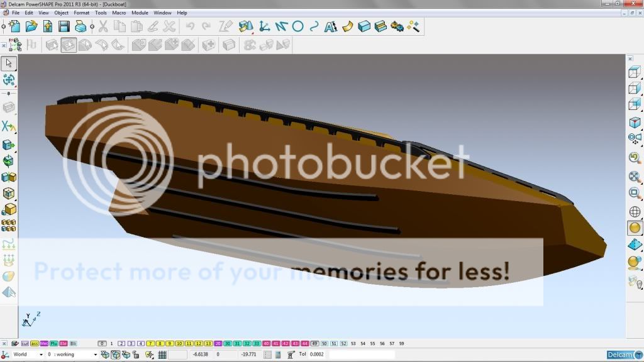Click the 'Plu' level group button
This screenshot has width=644, height=362.
[54, 344]
